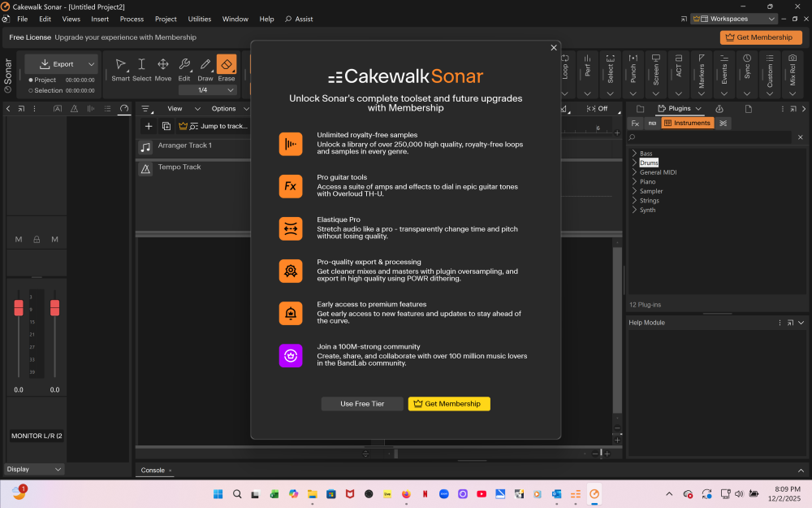The image size is (812, 508).
Task: Open the Sync module clock icon
Action: pyautogui.click(x=746, y=58)
